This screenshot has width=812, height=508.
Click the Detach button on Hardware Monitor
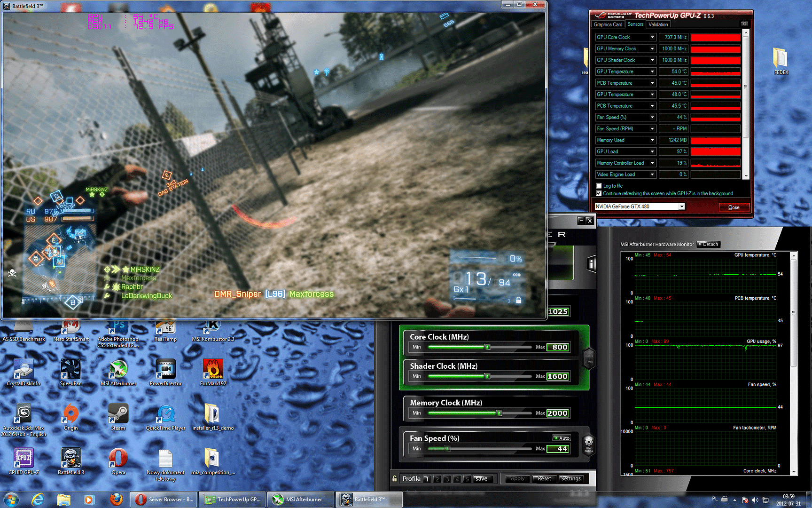(709, 244)
